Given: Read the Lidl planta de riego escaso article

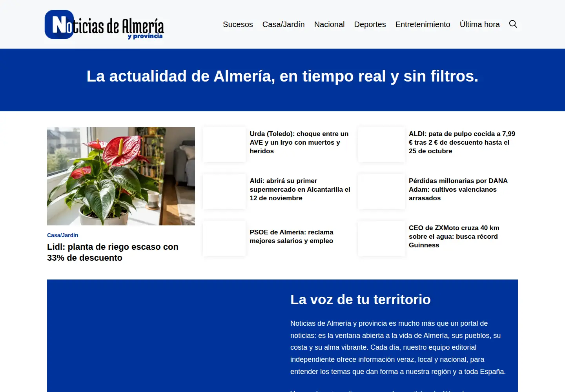Looking at the screenshot, I should [x=113, y=252].
